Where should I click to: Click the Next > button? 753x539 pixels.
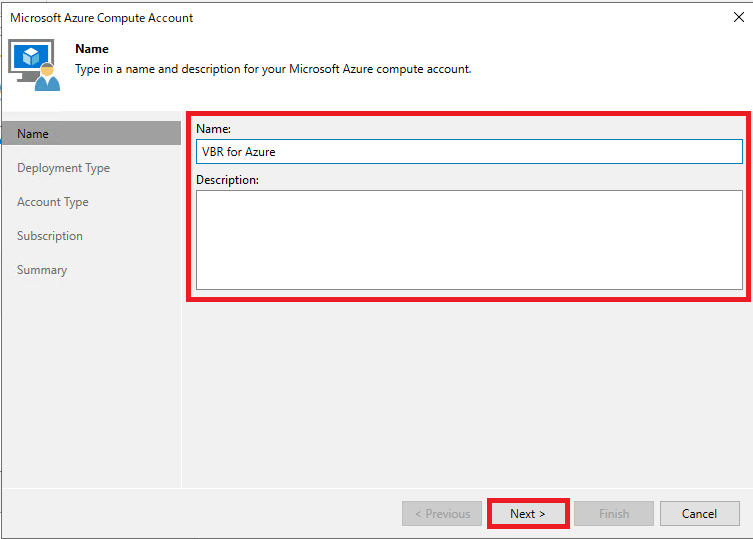528,514
